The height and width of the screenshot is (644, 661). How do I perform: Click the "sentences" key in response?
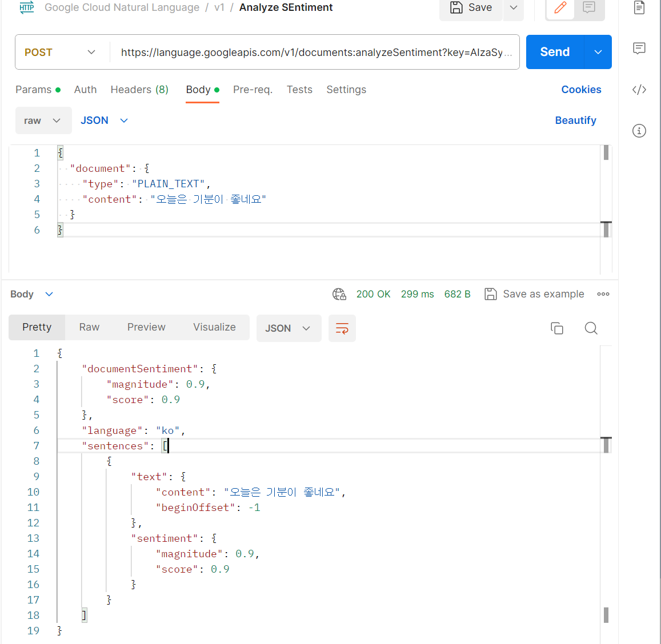point(115,446)
